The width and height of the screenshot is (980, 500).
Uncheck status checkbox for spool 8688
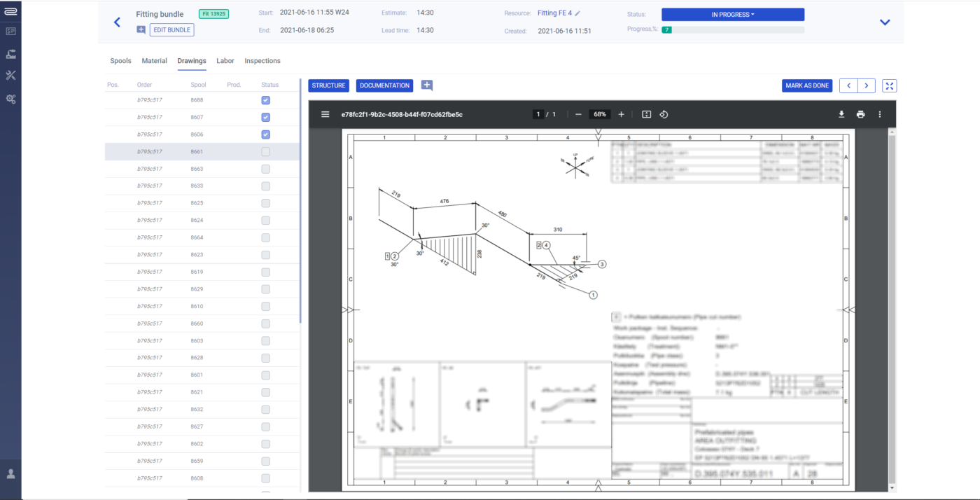coord(266,100)
